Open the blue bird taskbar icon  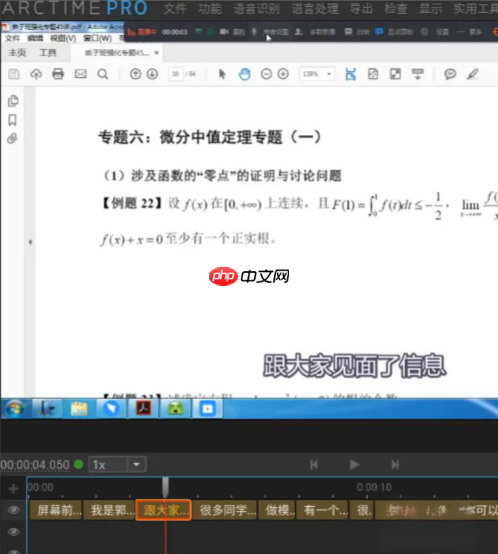[111, 409]
